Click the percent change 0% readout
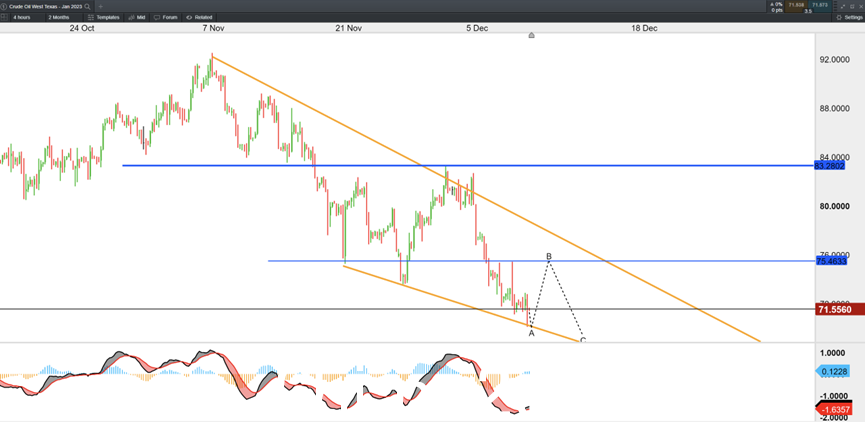Image resolution: width=865 pixels, height=422 pixels. point(778,4)
